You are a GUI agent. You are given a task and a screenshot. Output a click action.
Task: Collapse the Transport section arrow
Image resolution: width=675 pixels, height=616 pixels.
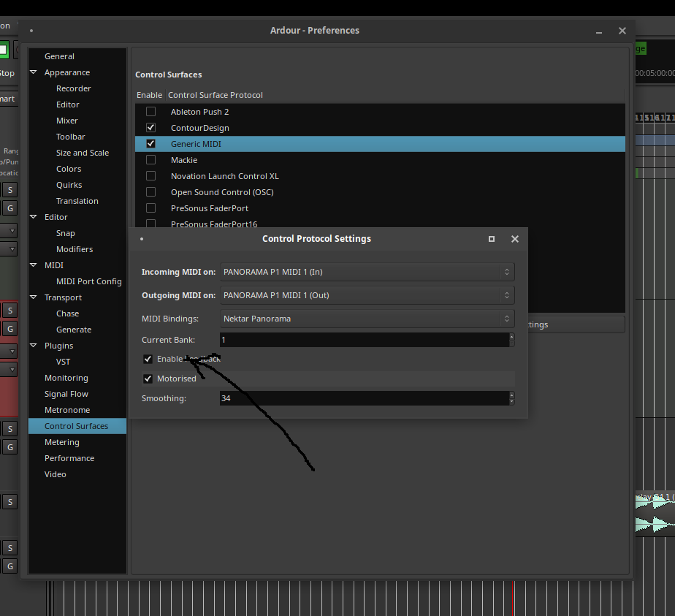34,297
